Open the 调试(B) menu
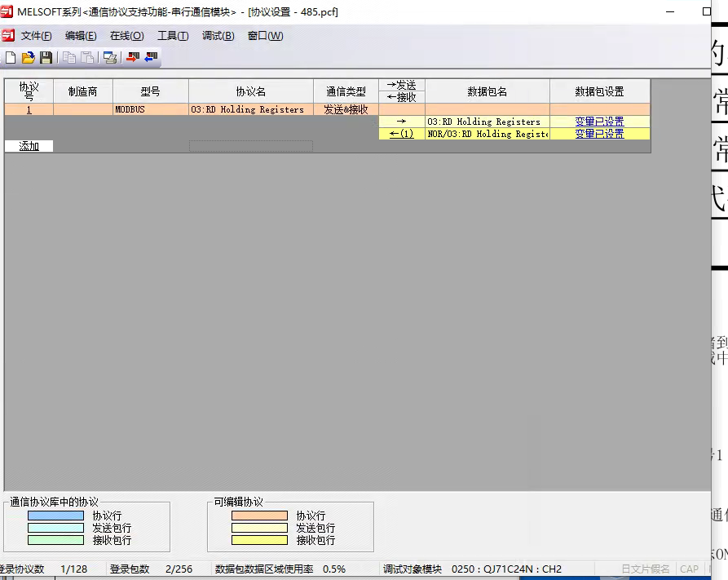The image size is (728, 580). point(218,36)
